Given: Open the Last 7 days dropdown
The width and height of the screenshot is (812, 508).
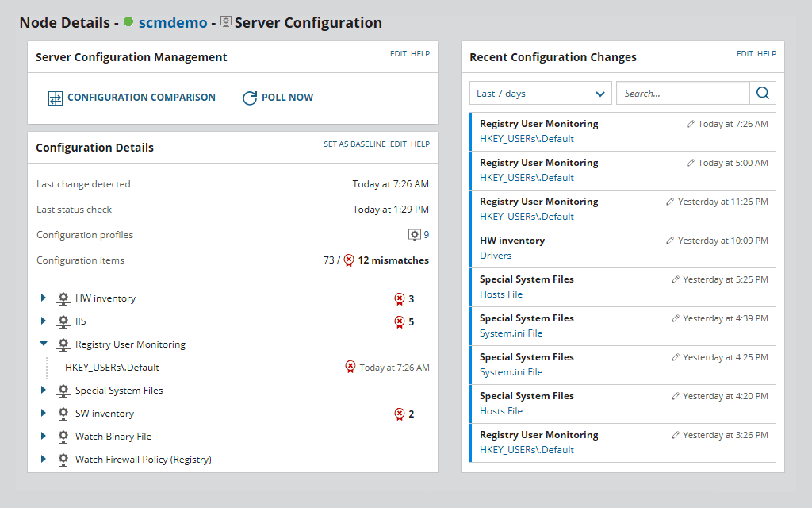Looking at the screenshot, I should coord(540,93).
